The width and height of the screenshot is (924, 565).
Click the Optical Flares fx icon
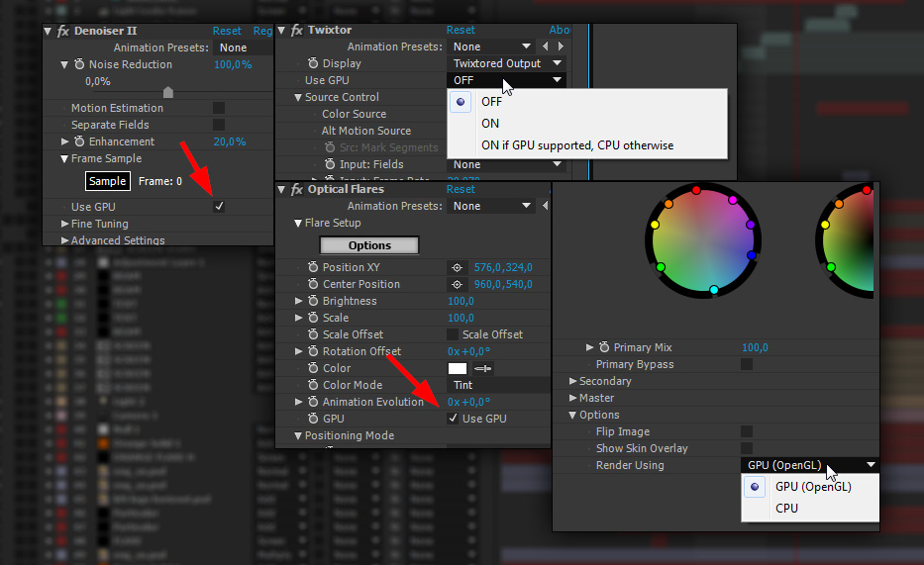pos(297,189)
